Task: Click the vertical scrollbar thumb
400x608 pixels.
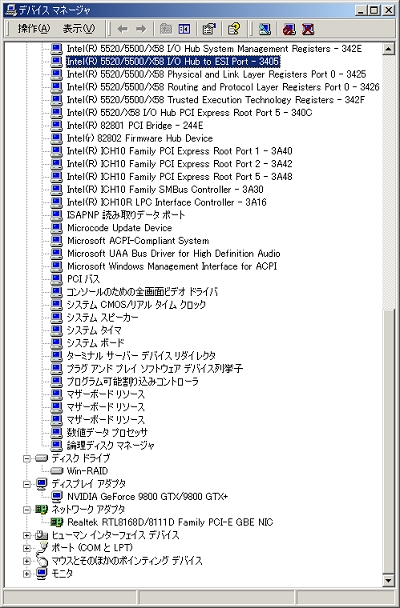Action: (388, 441)
